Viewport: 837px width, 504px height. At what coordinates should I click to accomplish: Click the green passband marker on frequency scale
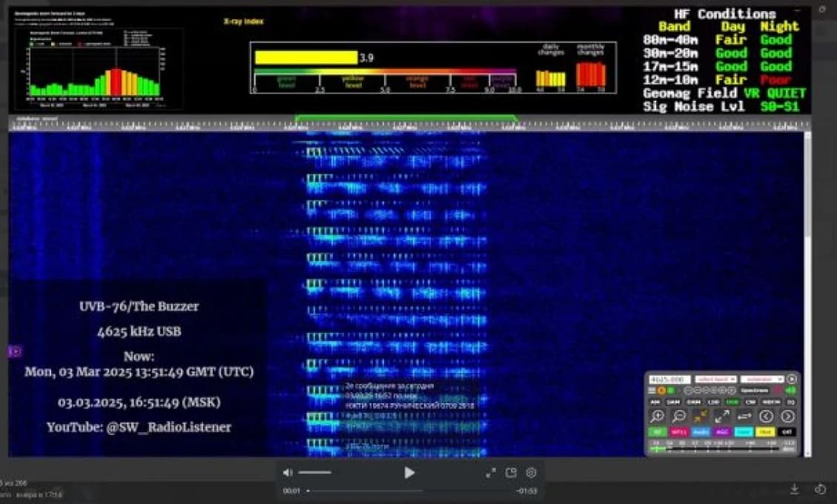[406, 117]
